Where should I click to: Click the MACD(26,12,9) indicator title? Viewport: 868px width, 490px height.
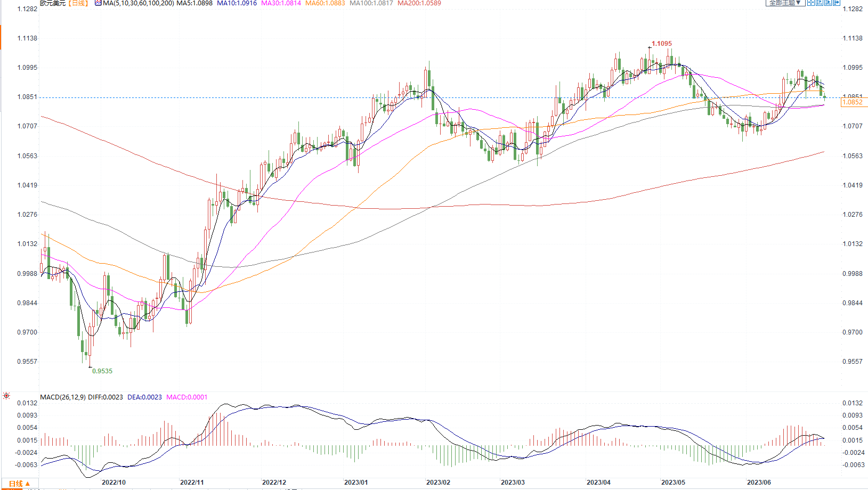click(63, 397)
